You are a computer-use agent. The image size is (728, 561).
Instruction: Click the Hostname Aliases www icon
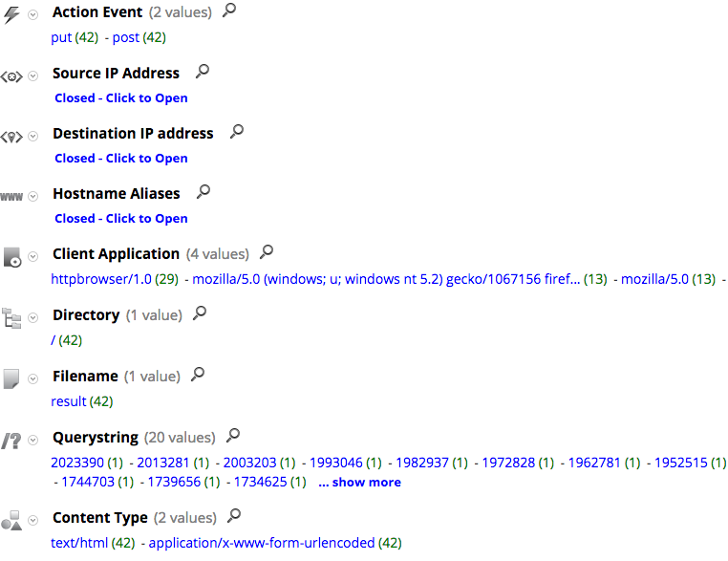pyautogui.click(x=11, y=197)
